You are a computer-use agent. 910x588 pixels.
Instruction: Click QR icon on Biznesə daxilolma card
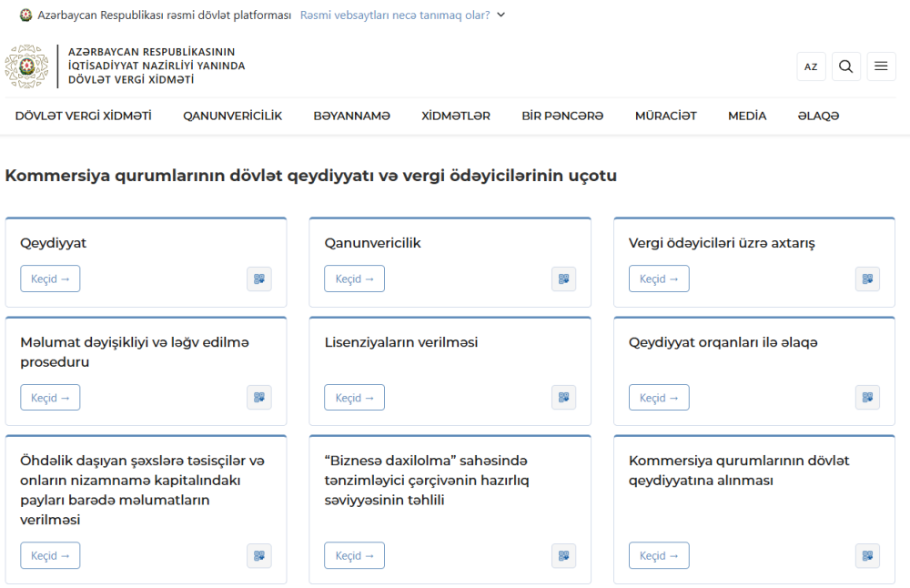pos(563,555)
